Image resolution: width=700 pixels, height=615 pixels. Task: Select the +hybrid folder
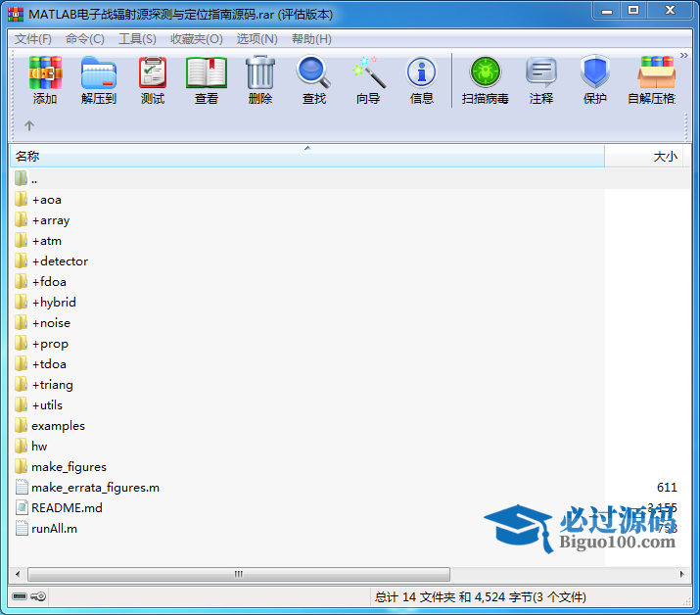(45, 303)
